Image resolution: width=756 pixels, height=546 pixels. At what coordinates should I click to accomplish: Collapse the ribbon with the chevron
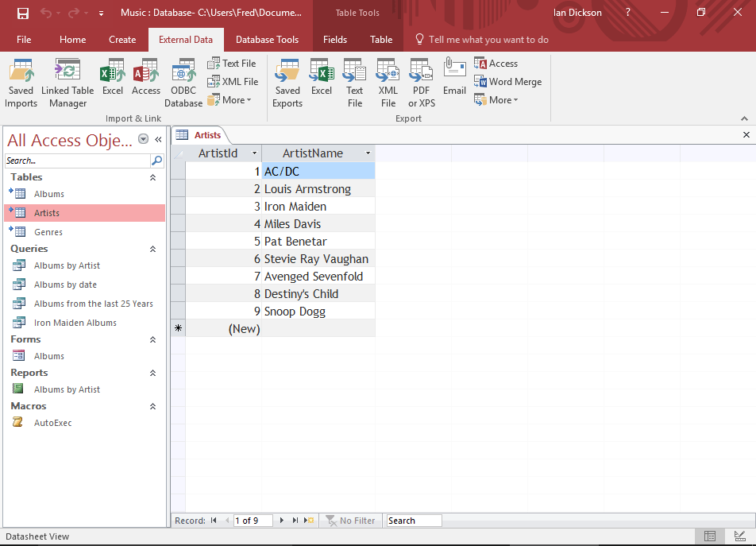[x=744, y=118]
